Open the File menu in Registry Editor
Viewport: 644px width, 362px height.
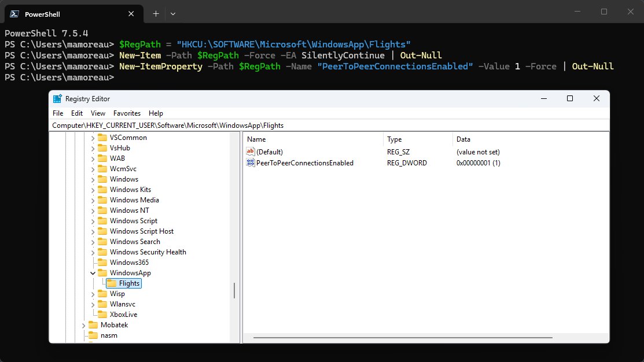tap(58, 113)
